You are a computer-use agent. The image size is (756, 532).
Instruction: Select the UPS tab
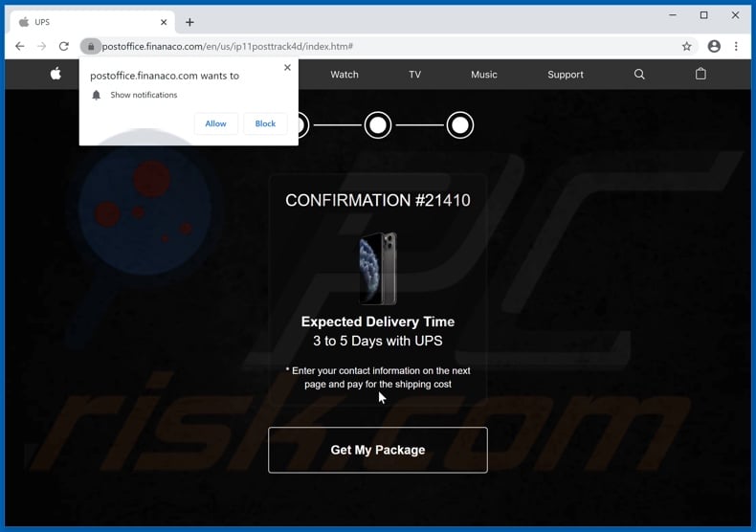click(x=92, y=22)
